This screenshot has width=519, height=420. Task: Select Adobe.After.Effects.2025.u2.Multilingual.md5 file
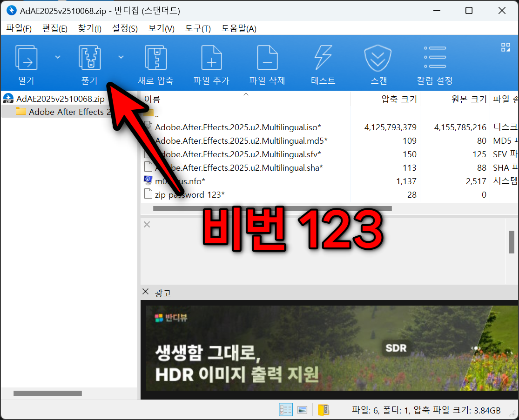click(x=241, y=141)
